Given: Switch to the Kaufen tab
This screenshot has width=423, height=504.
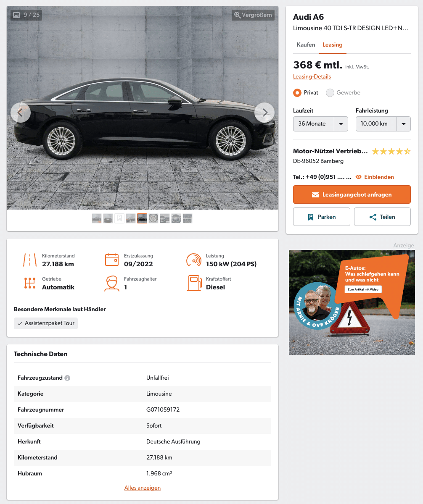Looking at the screenshot, I should 306,45.
